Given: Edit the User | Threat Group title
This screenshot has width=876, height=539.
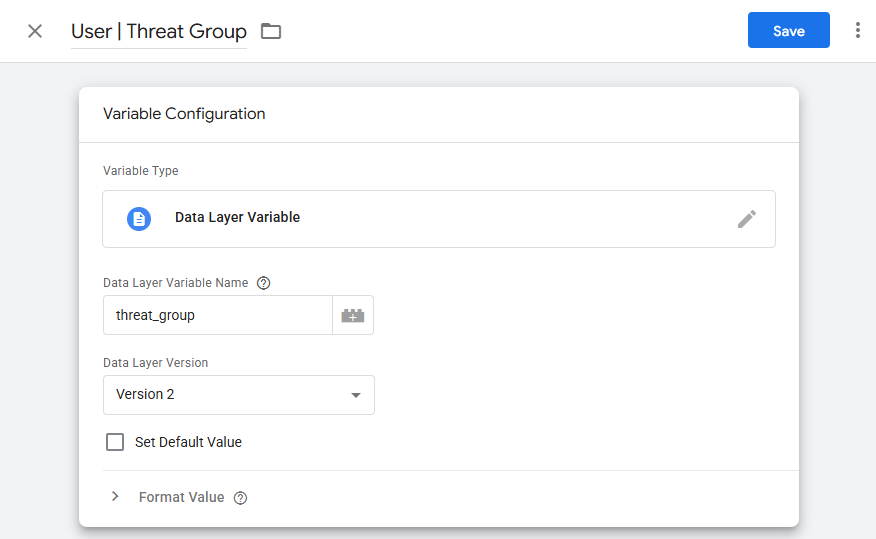Looking at the screenshot, I should [159, 31].
